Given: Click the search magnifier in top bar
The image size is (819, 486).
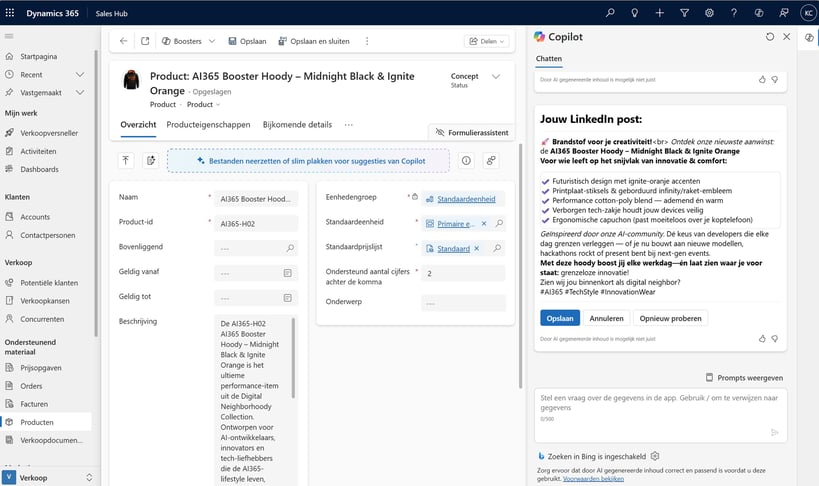Looking at the screenshot, I should coord(610,13).
